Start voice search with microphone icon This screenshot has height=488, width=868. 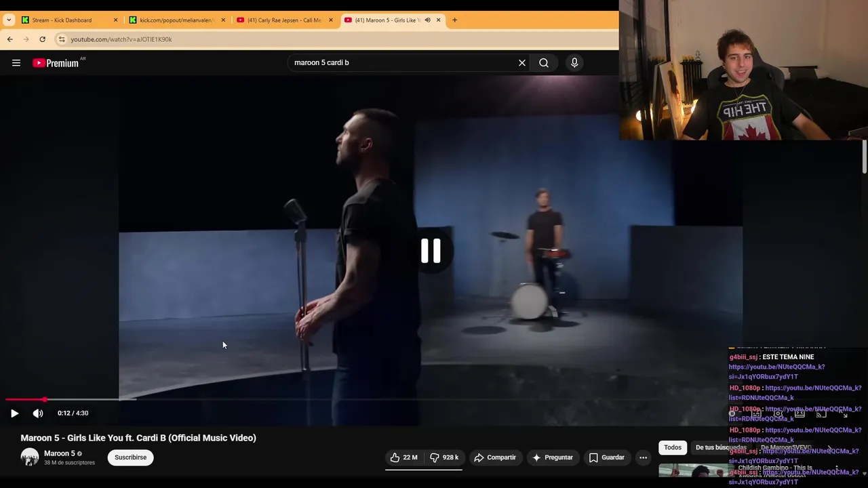(x=574, y=63)
